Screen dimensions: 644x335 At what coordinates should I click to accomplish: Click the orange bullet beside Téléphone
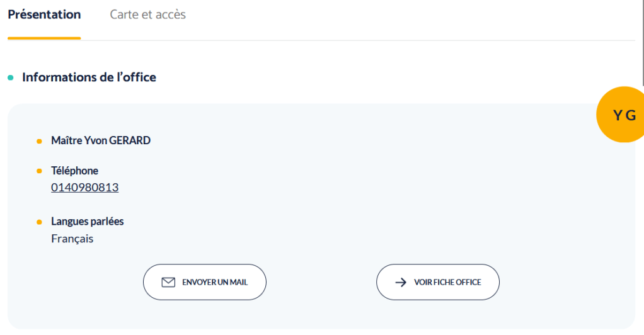click(x=39, y=171)
